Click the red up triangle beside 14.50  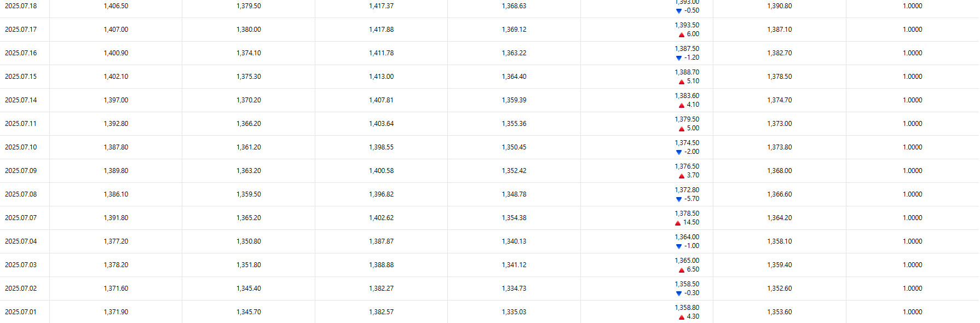tap(678, 223)
